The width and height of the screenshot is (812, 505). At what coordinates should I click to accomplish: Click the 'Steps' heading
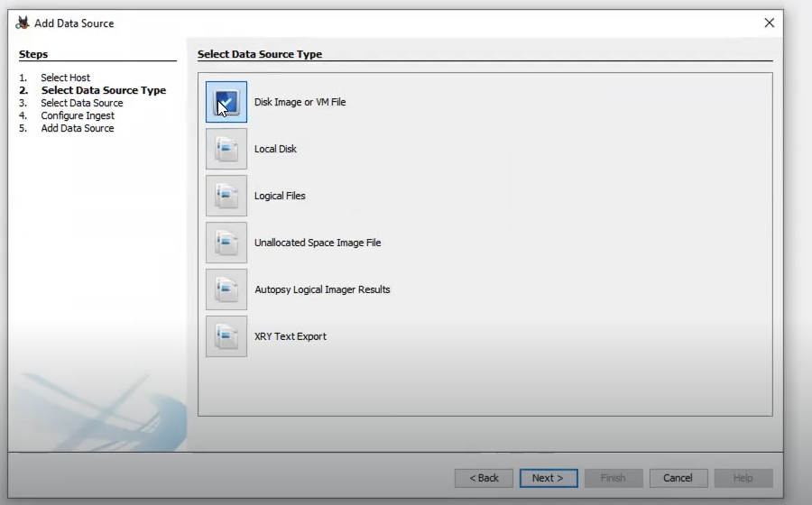pos(33,54)
